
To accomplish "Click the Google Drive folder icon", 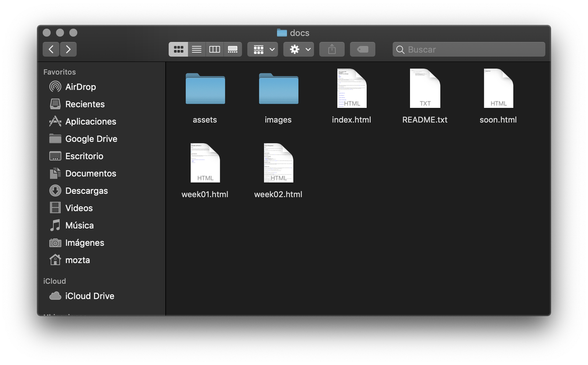I will tap(55, 138).
